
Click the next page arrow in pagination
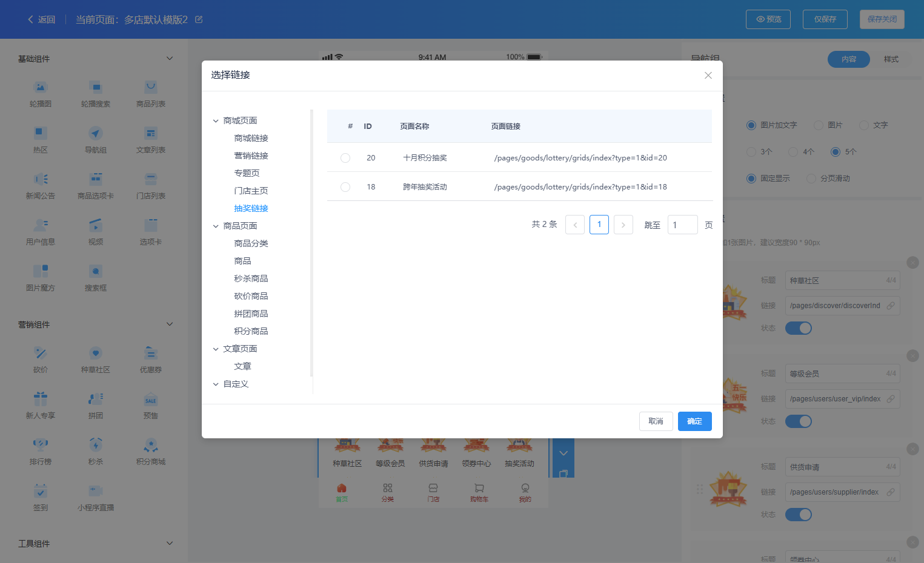coord(623,225)
